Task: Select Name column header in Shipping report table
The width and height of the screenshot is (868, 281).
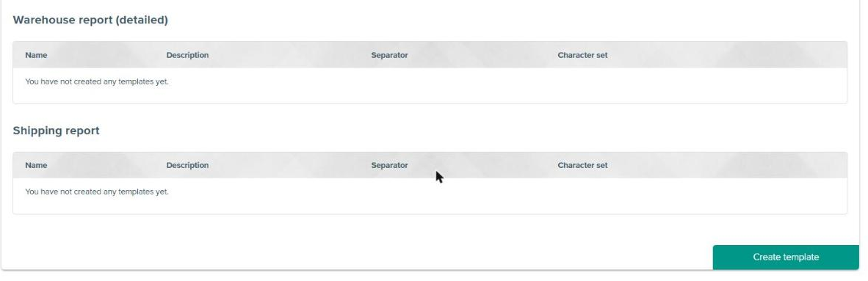Action: 36,165
